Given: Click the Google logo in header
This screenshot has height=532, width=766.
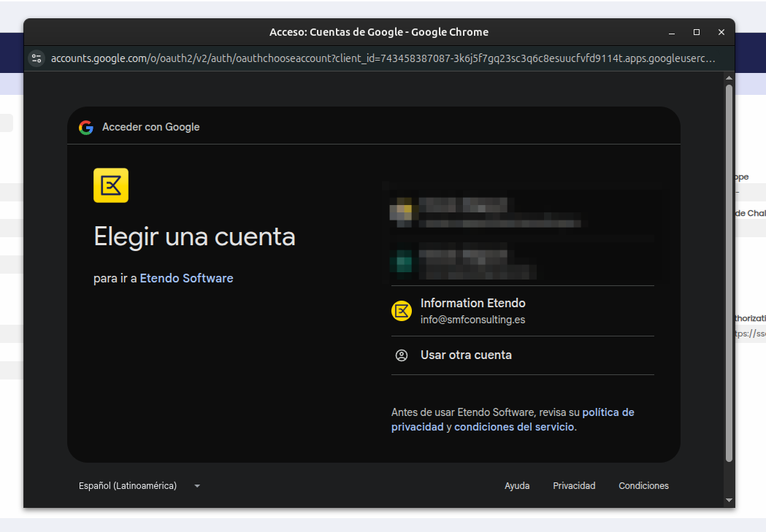Looking at the screenshot, I should tap(86, 128).
